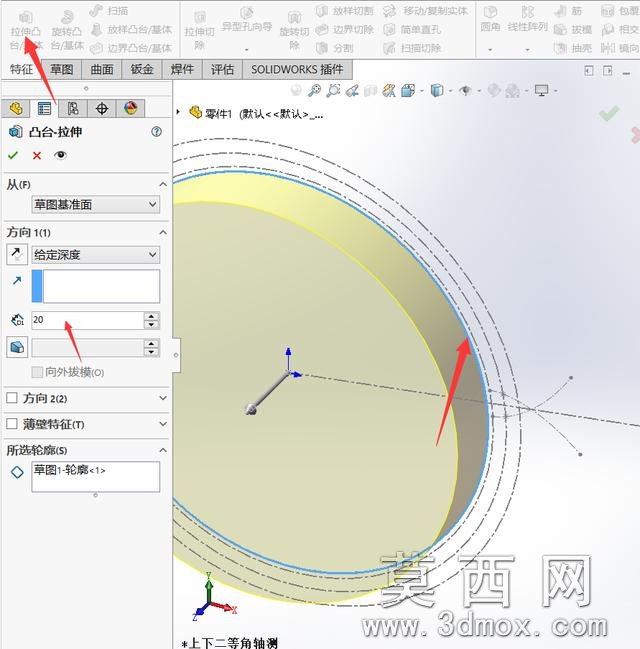Screen dimensions: 640x649
Task: Select 草图1-轮廓<1> in contours list
Action: (x=70, y=470)
